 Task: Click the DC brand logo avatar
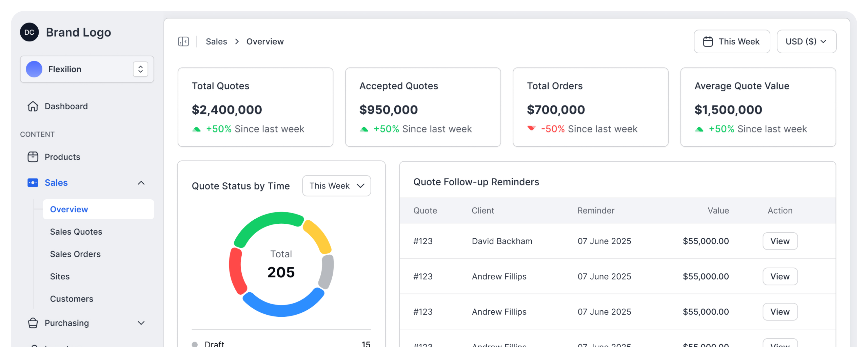coord(29,32)
